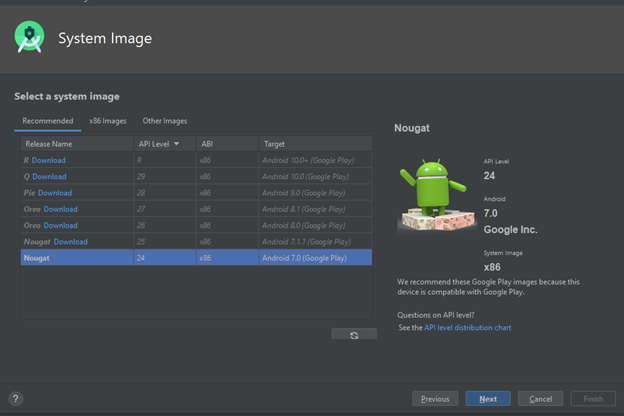Click Android 7.0 (Google Play) target cell
Viewport: 624px width, 416px height.
pos(315,258)
